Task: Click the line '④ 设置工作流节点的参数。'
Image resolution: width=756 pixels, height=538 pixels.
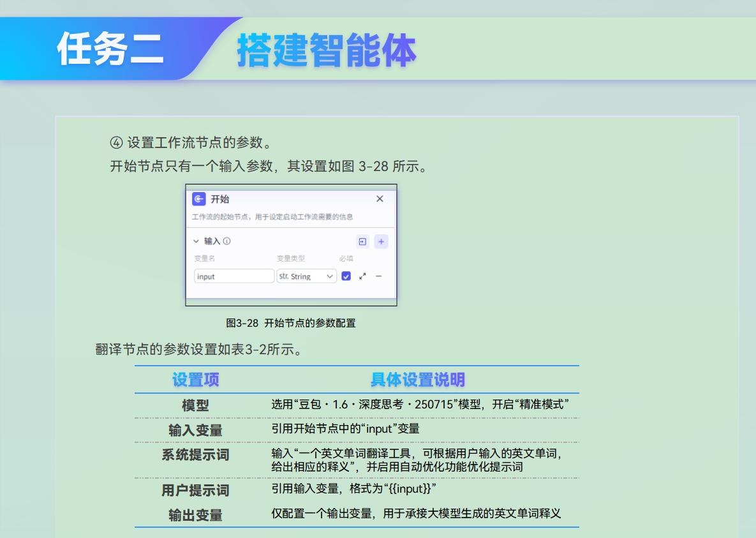Action: 191,142
